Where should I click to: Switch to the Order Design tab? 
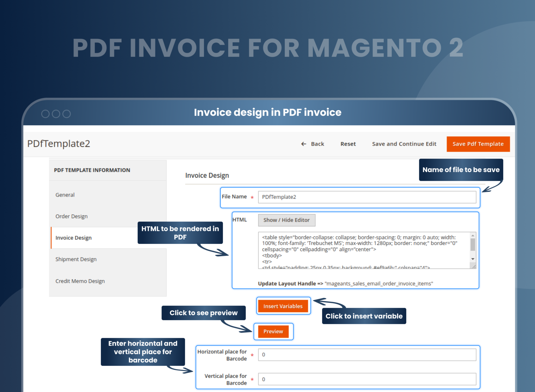click(71, 216)
